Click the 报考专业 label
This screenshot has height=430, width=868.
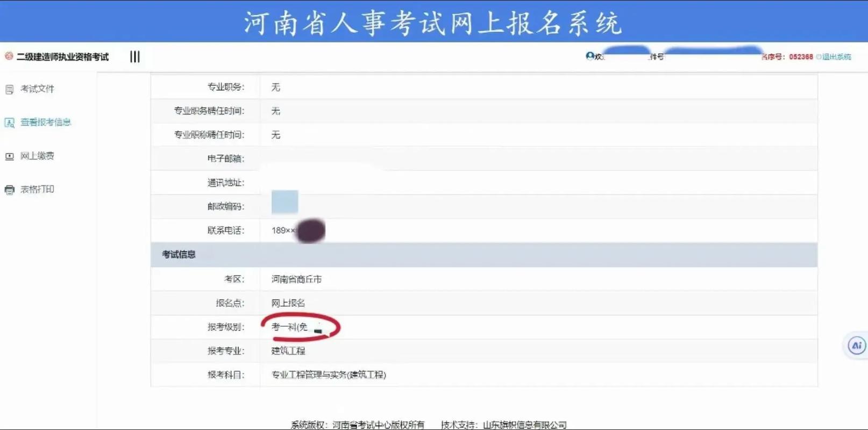pos(226,350)
